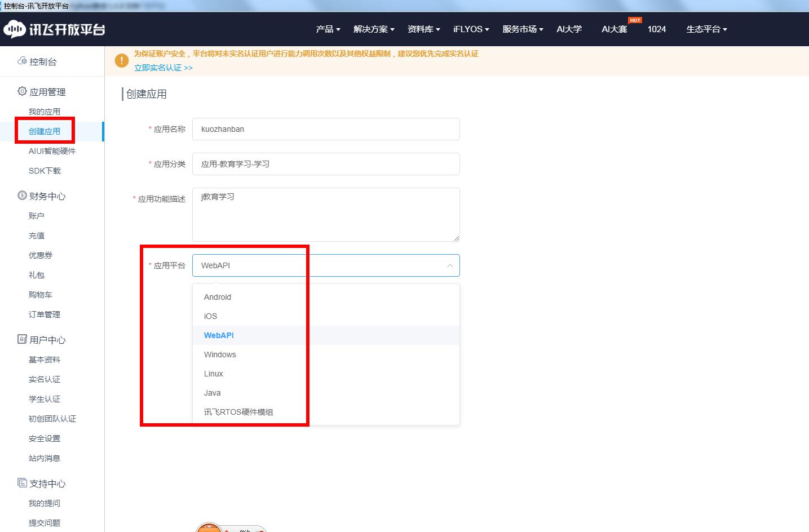Click the 财务中心 coin icon
Screen dimensions: 809x532
(x=22, y=196)
